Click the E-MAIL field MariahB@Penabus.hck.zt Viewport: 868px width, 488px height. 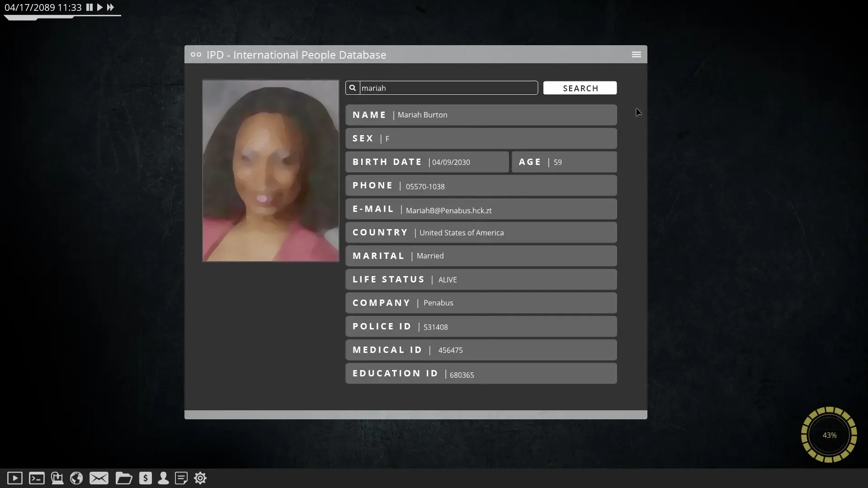[481, 210]
